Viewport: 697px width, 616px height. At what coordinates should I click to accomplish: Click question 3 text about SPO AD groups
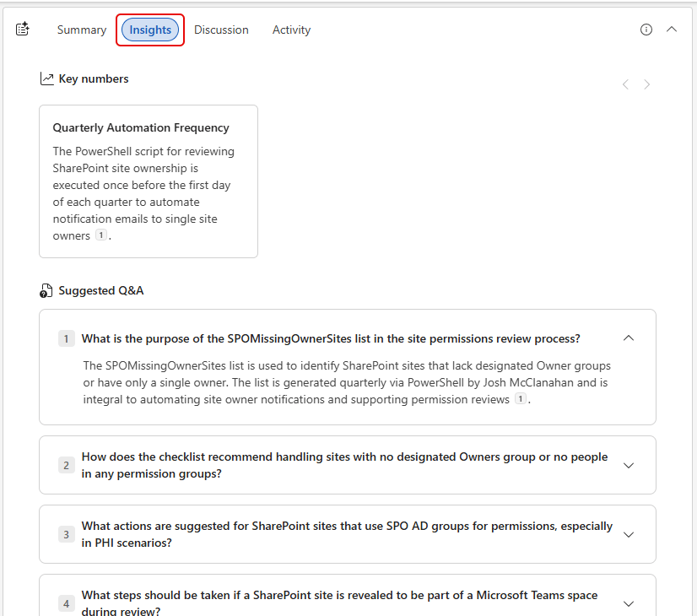click(x=347, y=534)
